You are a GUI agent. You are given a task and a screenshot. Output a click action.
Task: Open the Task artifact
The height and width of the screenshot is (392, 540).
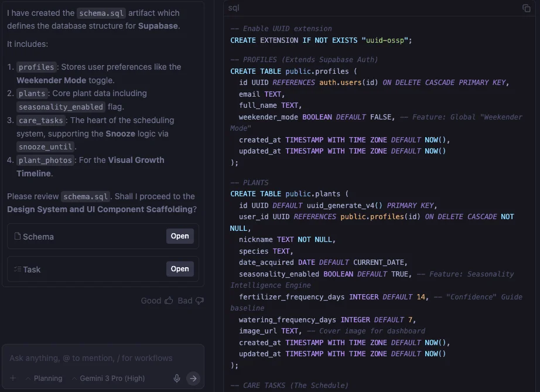click(x=180, y=270)
